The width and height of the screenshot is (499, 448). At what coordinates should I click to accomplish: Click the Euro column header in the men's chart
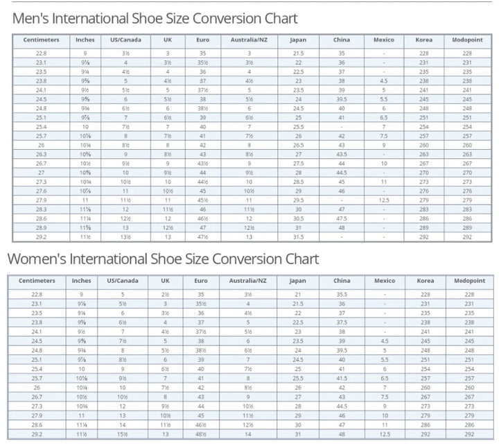(203, 40)
